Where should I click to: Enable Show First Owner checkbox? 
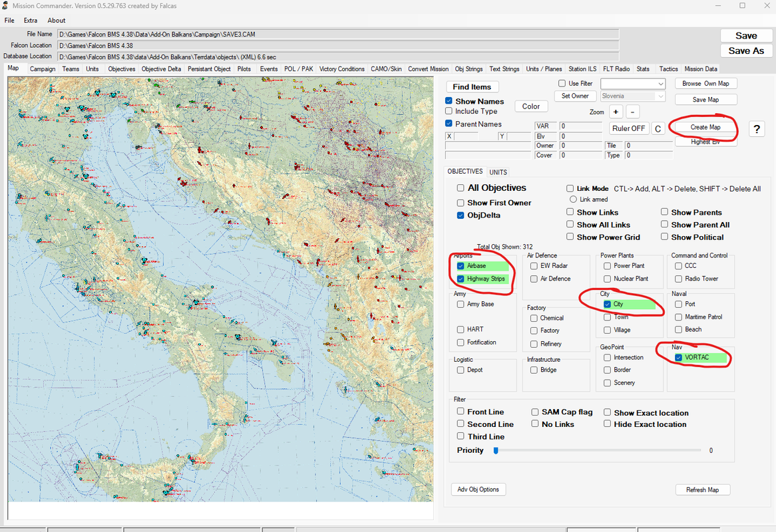[461, 203]
